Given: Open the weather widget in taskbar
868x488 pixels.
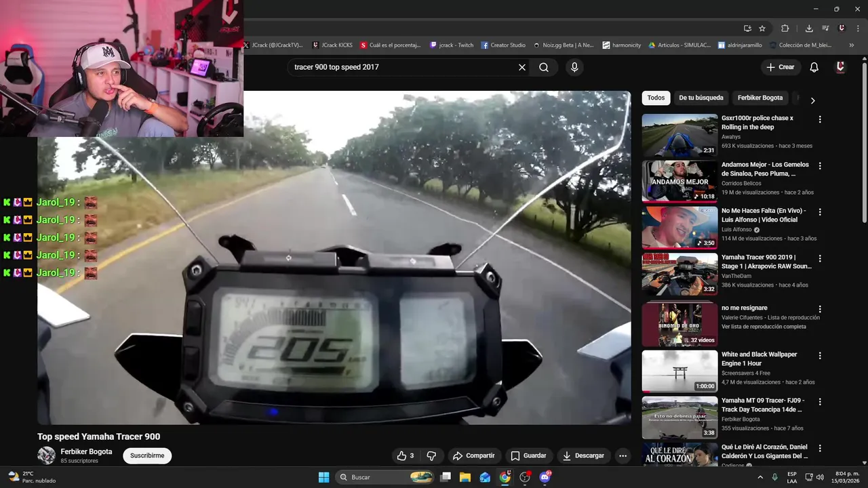Looking at the screenshot, I should click(31, 477).
